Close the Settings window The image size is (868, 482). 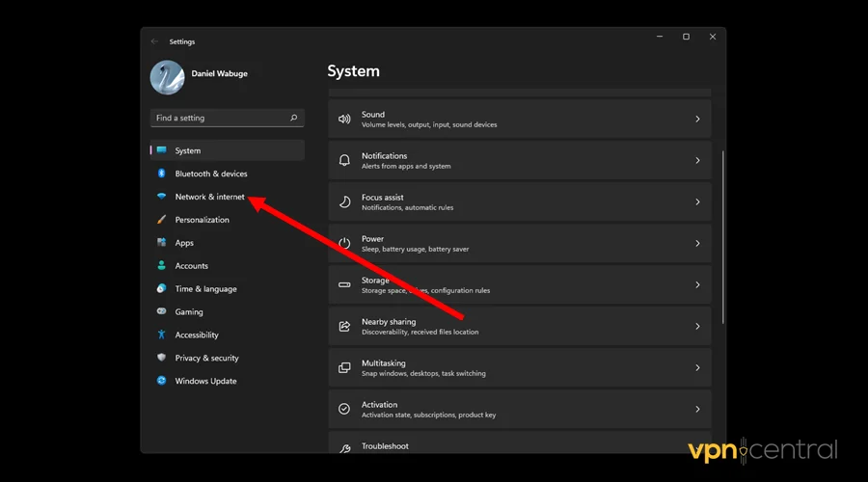coord(713,37)
